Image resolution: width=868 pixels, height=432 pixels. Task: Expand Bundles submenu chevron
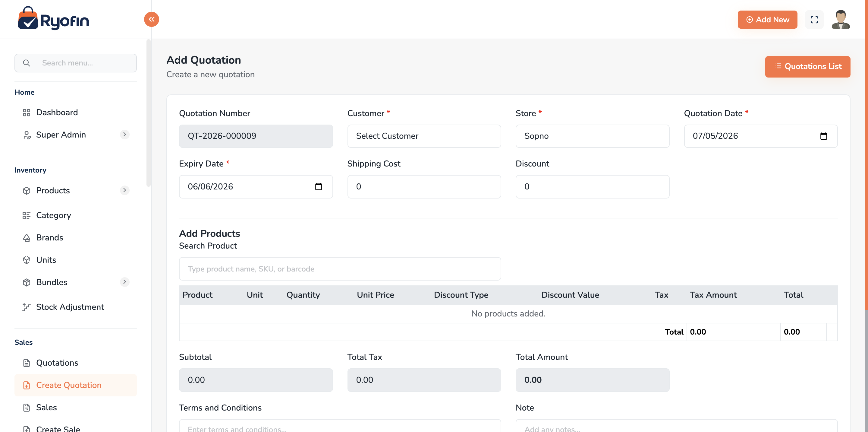pos(124,281)
